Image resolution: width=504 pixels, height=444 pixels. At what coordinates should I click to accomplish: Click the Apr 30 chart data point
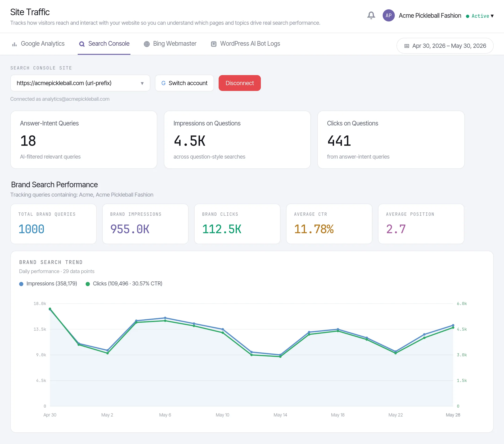[50, 309]
